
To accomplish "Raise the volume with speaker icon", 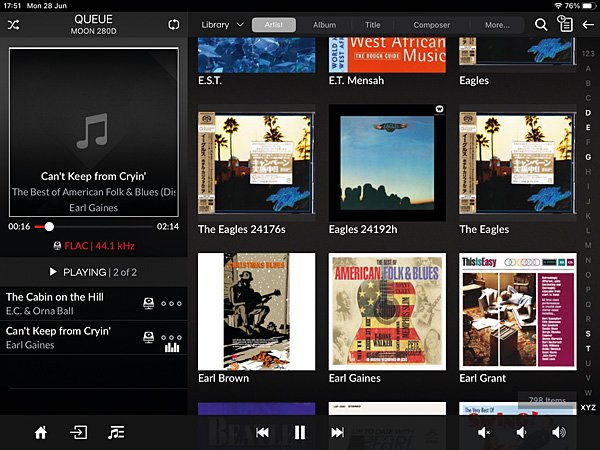I will click(x=559, y=433).
